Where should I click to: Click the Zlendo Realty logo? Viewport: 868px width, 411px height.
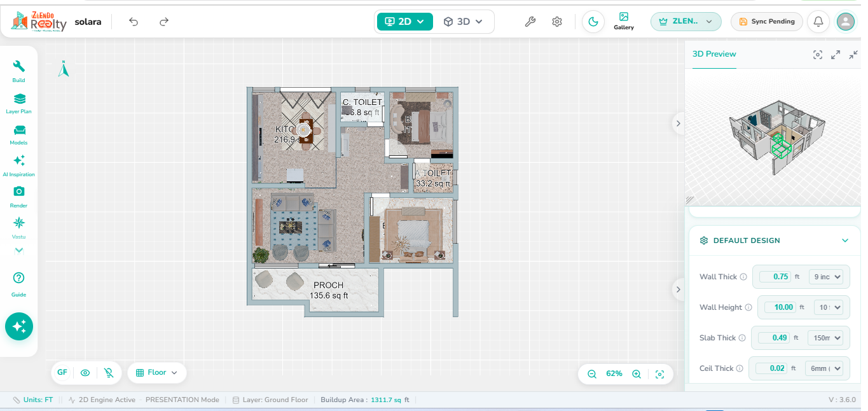[39, 21]
